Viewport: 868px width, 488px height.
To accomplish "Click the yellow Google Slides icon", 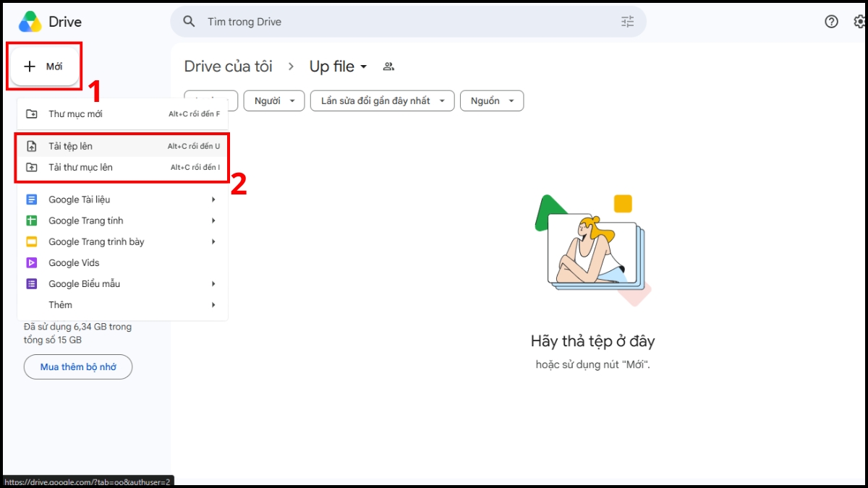I will tap(32, 241).
